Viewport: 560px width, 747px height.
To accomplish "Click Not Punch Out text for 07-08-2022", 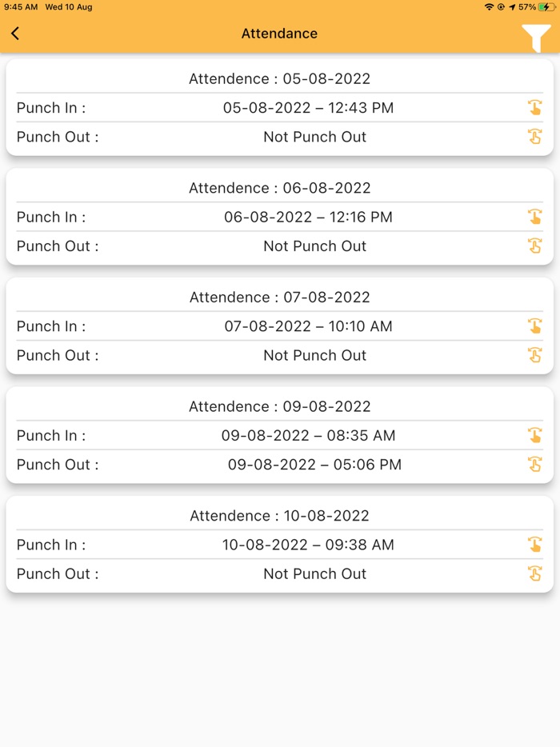I will (314, 355).
